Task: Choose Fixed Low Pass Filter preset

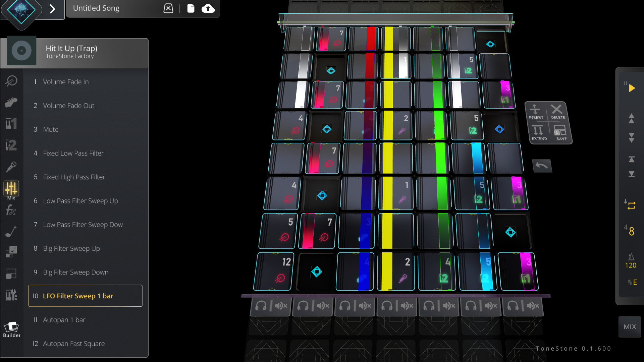Action: point(73,153)
